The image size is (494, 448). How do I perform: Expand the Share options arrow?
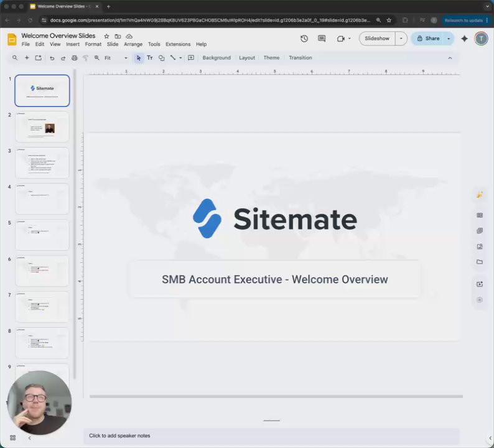tap(449, 39)
